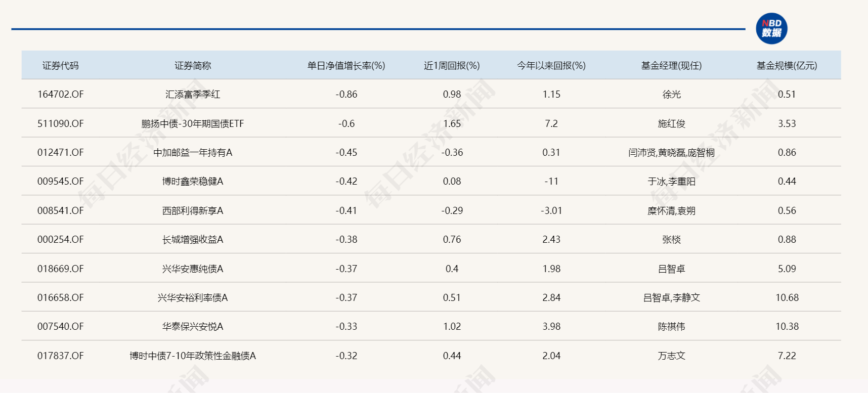Click weekly return value -0.36
The image size is (868, 393).
[x=452, y=152]
